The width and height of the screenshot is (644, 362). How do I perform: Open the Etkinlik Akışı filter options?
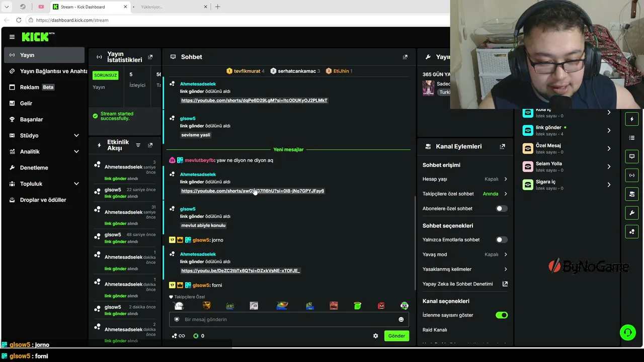138,145
